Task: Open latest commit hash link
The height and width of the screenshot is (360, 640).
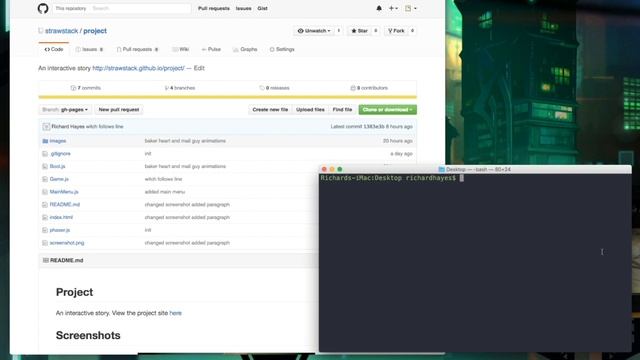Action: 374,127
